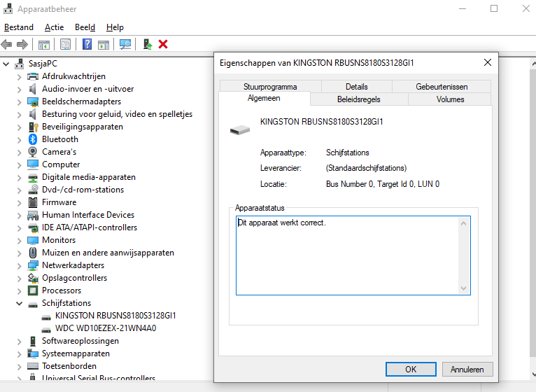Click the blue Help question mark icon
The height and width of the screenshot is (392, 536).
pos(87,44)
